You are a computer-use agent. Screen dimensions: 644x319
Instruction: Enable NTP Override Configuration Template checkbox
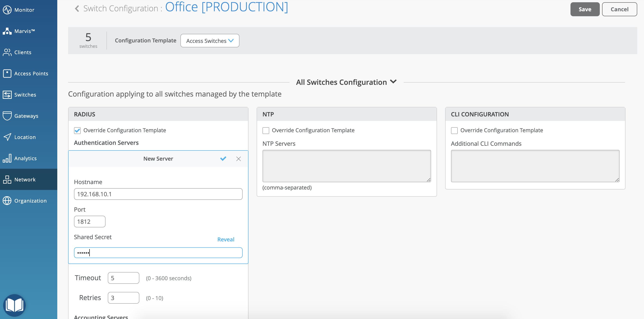pyautogui.click(x=266, y=130)
